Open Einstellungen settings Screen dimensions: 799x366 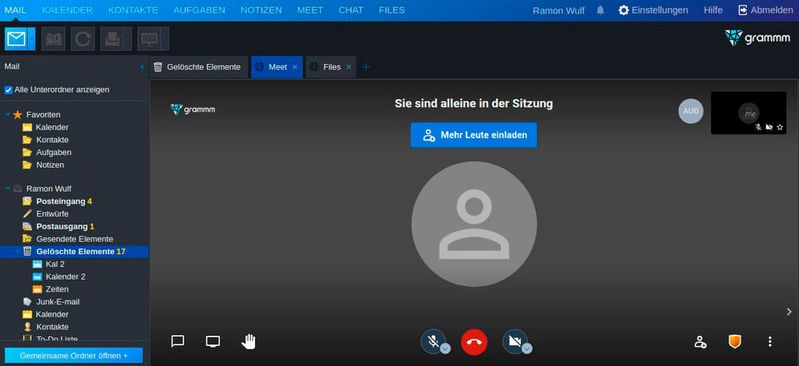pos(653,10)
